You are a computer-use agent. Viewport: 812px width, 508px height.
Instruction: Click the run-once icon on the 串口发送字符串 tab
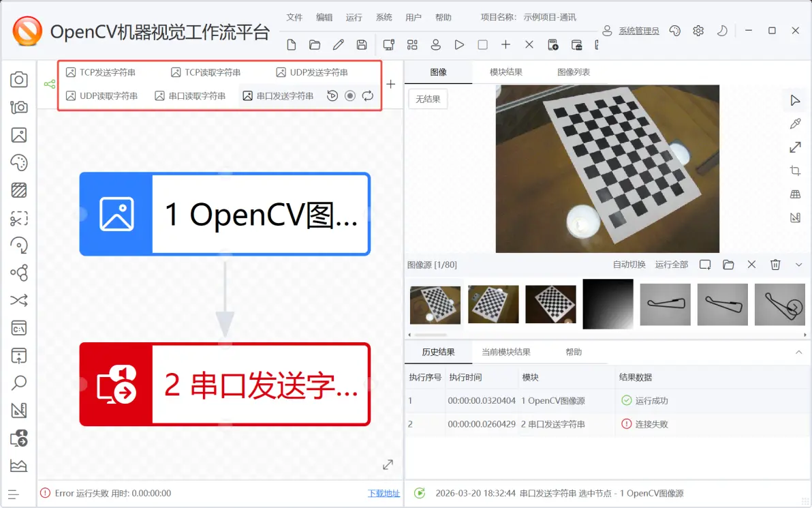coord(332,96)
